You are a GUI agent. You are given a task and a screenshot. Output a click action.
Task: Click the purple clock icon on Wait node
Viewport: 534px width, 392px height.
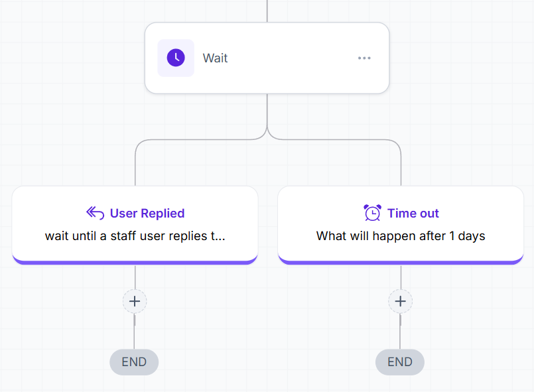coord(176,58)
